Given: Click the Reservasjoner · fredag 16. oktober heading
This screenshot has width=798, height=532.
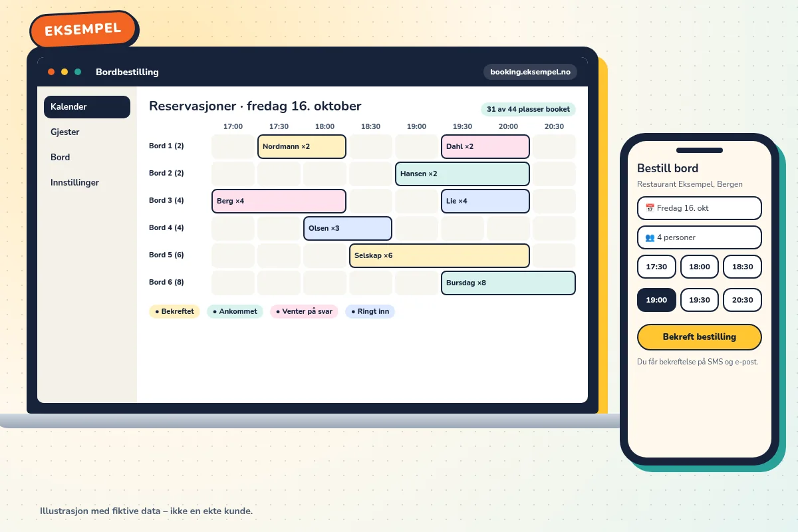Looking at the screenshot, I should 255,106.
